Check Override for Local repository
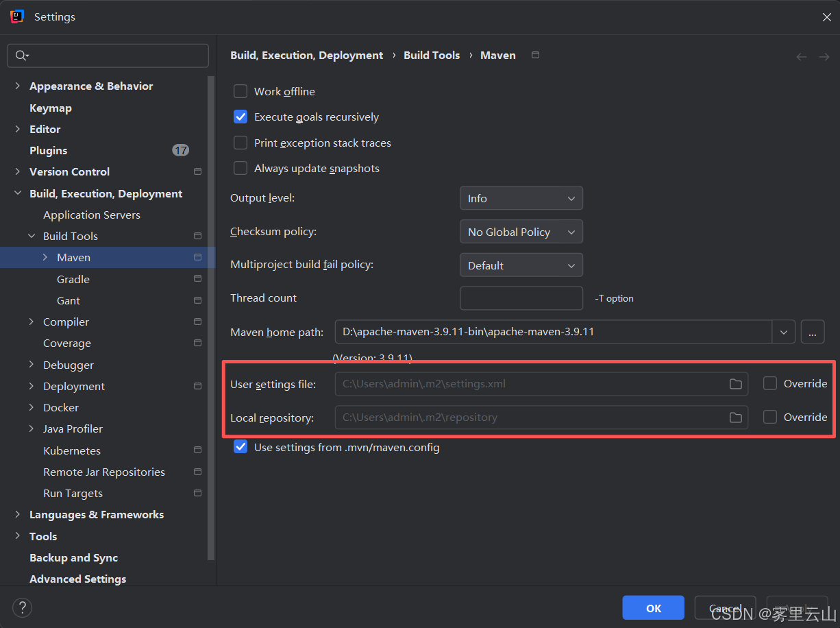This screenshot has height=628, width=840. (770, 417)
